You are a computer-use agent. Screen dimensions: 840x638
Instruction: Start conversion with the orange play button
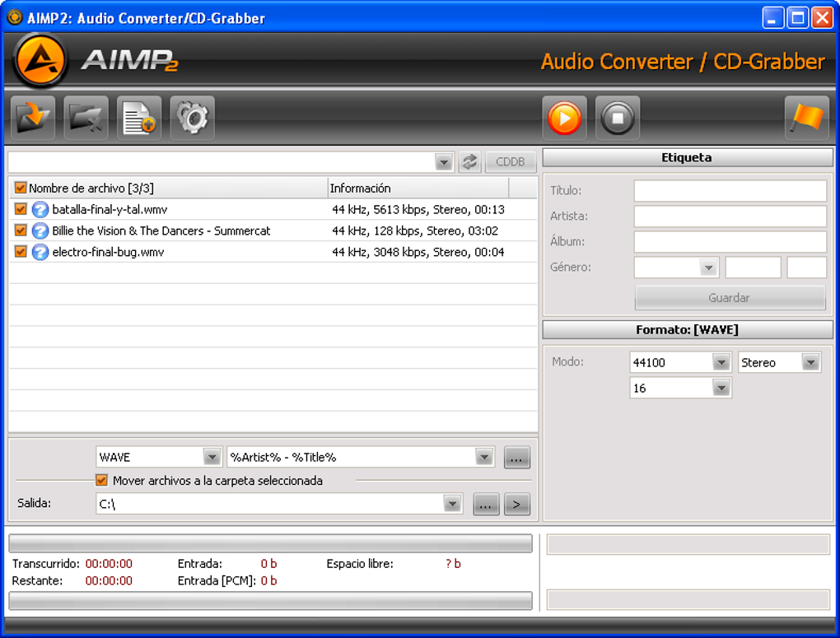pyautogui.click(x=564, y=118)
